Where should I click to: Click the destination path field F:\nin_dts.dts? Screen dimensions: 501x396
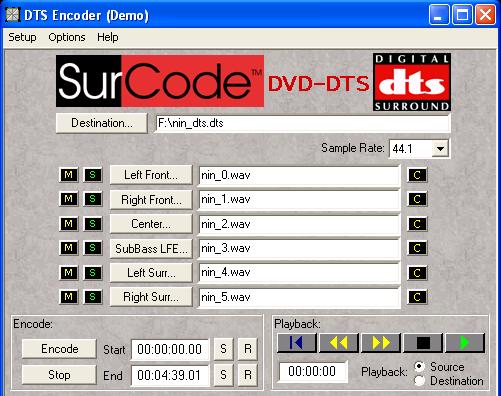pyautogui.click(x=303, y=123)
